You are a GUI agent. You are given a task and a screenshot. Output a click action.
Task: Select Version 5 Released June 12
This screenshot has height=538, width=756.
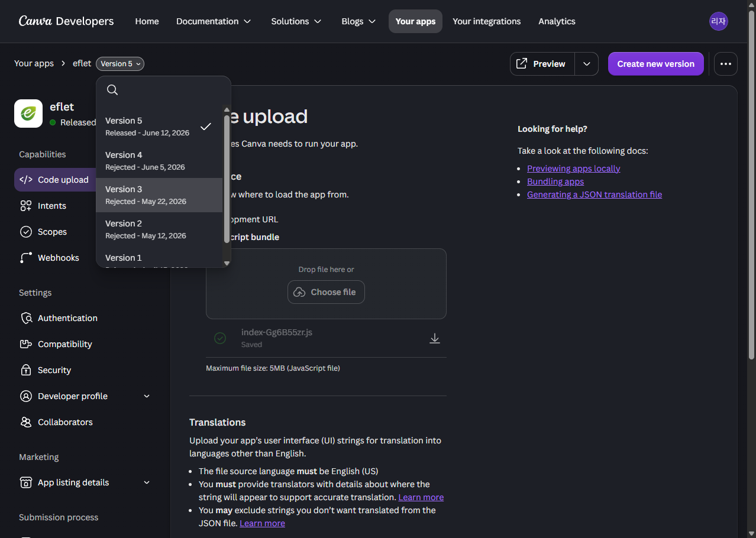pos(159,127)
